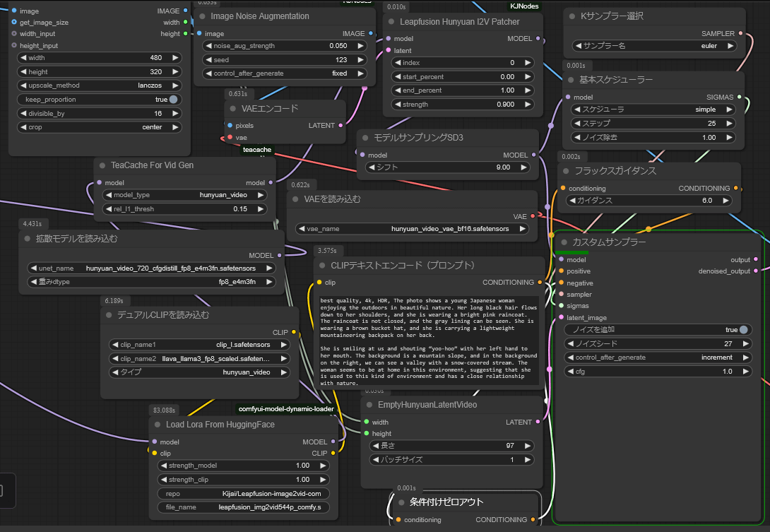Image resolution: width=770 pixels, height=532 pixels.
Task: Increase the ガイダンス value with right arrow
Action: pos(725,201)
